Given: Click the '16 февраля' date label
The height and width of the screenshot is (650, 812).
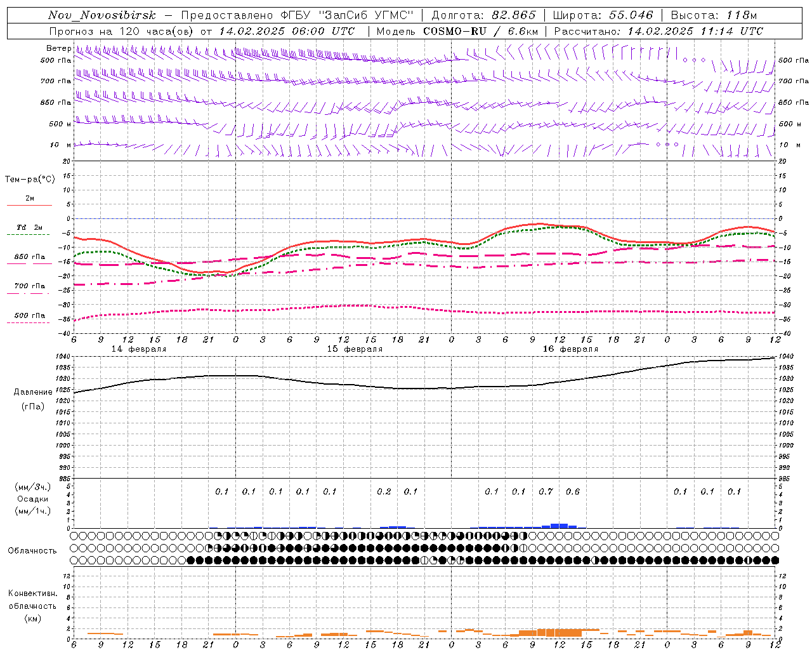Looking at the screenshot, I should tap(570, 349).
